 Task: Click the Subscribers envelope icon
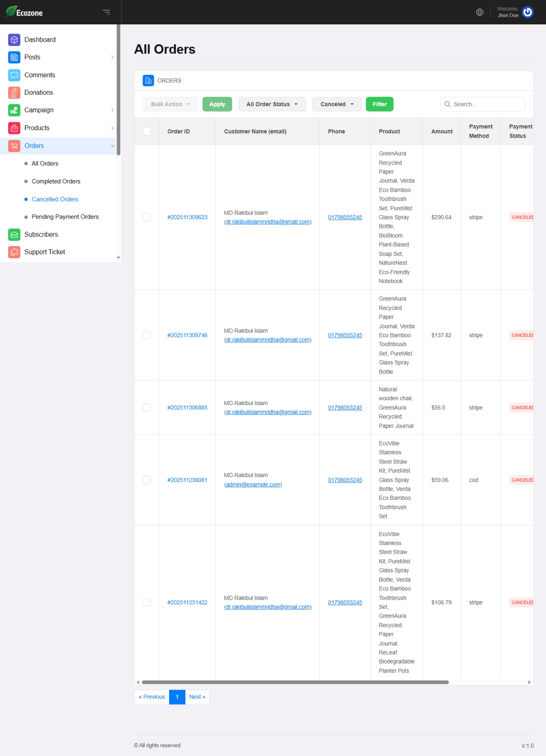click(x=14, y=235)
